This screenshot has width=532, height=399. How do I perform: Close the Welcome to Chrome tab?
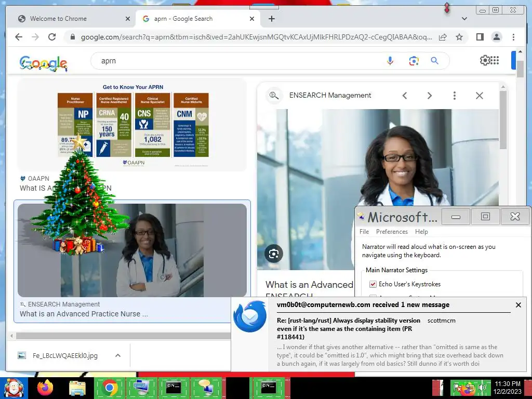pos(128,19)
